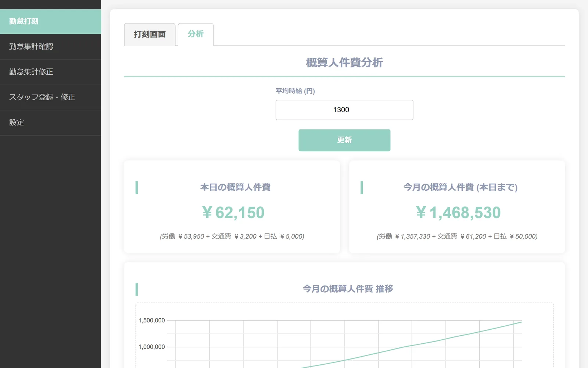Select 勤怠集計修正 in the sidebar
Viewport: 588px width, 368px height.
coord(50,72)
